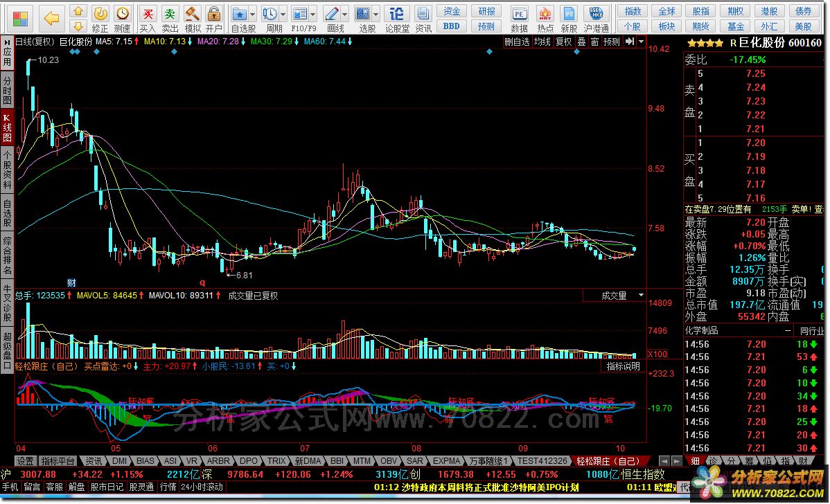Toggle the 均线 moving average display
This screenshot has width=830, height=504.
(x=542, y=42)
